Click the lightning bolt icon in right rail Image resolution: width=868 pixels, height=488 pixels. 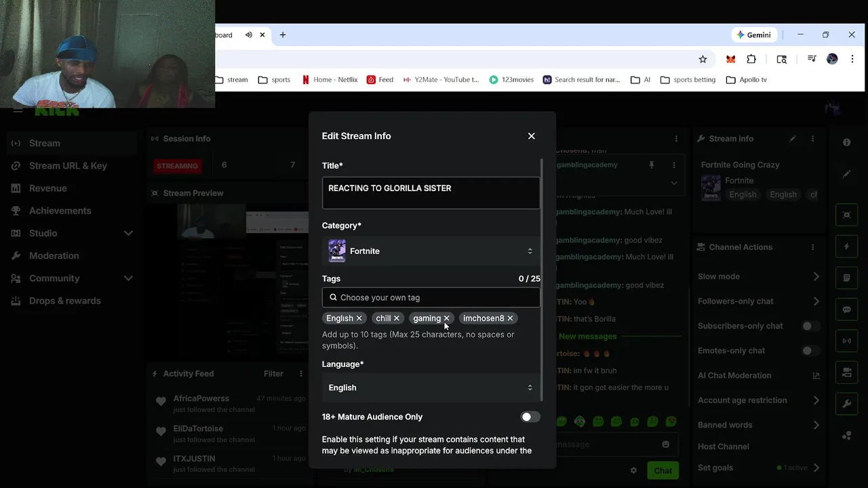(846, 247)
